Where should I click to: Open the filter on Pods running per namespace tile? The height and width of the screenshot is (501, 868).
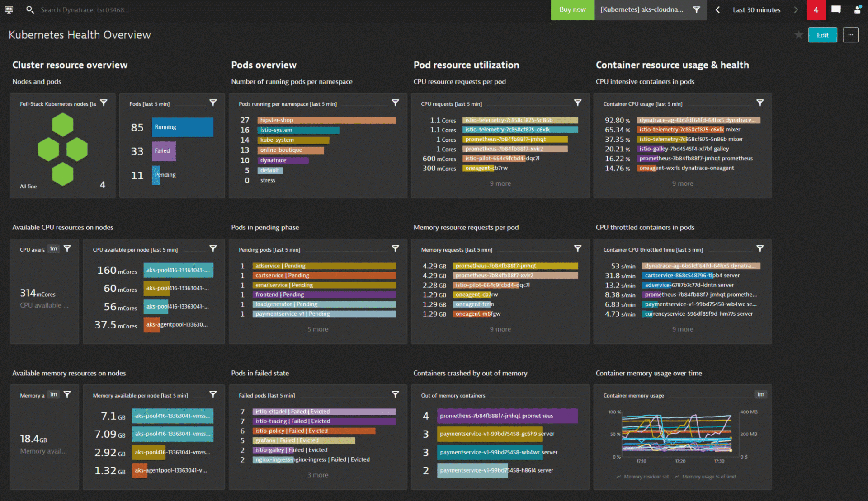396,103
